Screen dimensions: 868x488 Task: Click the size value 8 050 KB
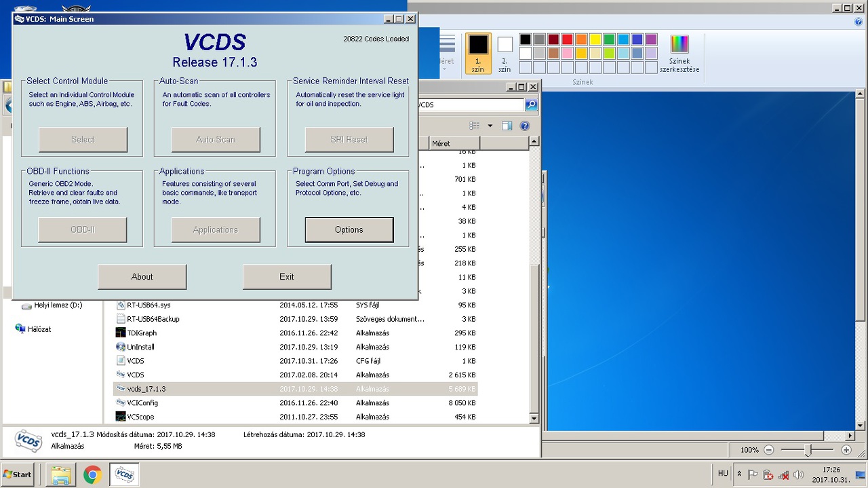tap(462, 403)
